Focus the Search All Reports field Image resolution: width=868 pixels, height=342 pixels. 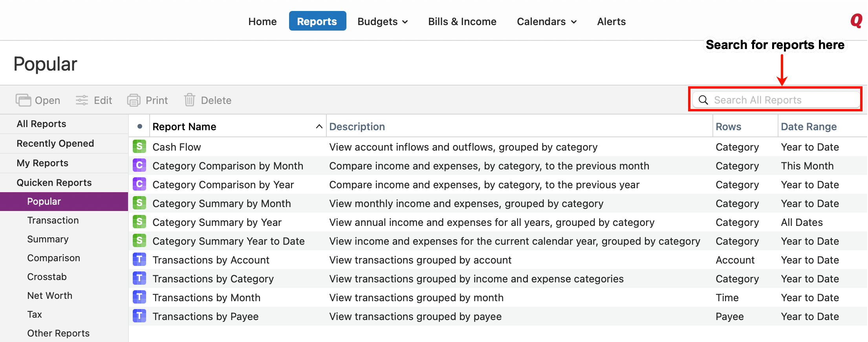(x=782, y=100)
